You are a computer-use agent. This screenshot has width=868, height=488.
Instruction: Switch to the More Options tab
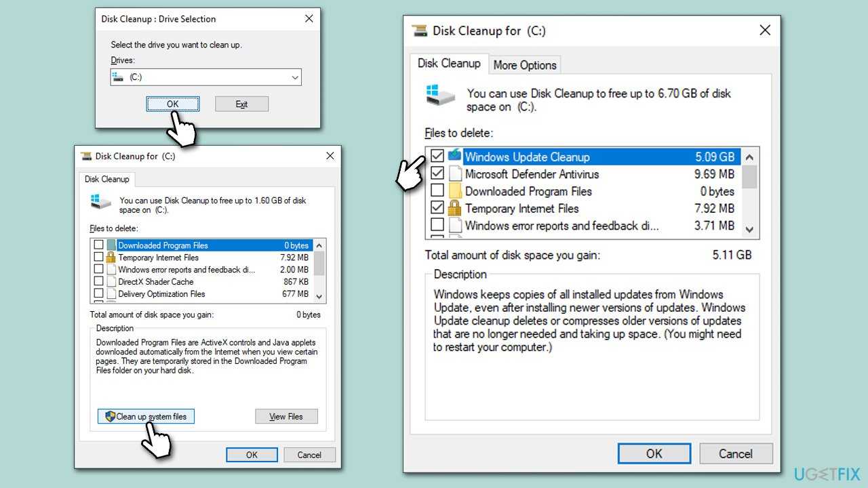tap(525, 65)
